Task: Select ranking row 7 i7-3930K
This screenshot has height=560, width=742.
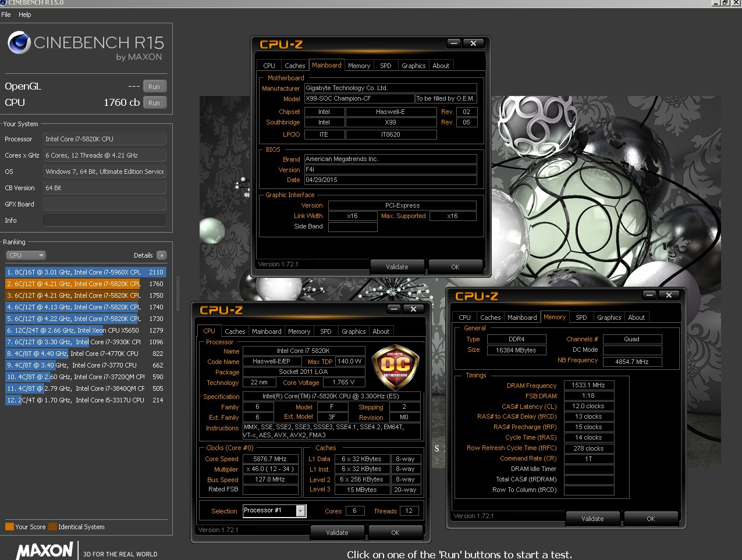Action: pos(86,342)
